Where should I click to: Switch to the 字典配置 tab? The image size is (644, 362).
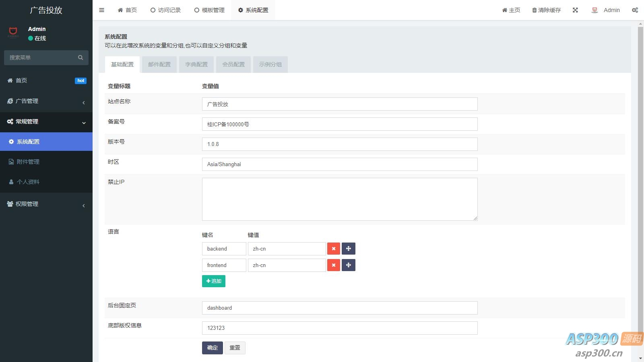196,64
